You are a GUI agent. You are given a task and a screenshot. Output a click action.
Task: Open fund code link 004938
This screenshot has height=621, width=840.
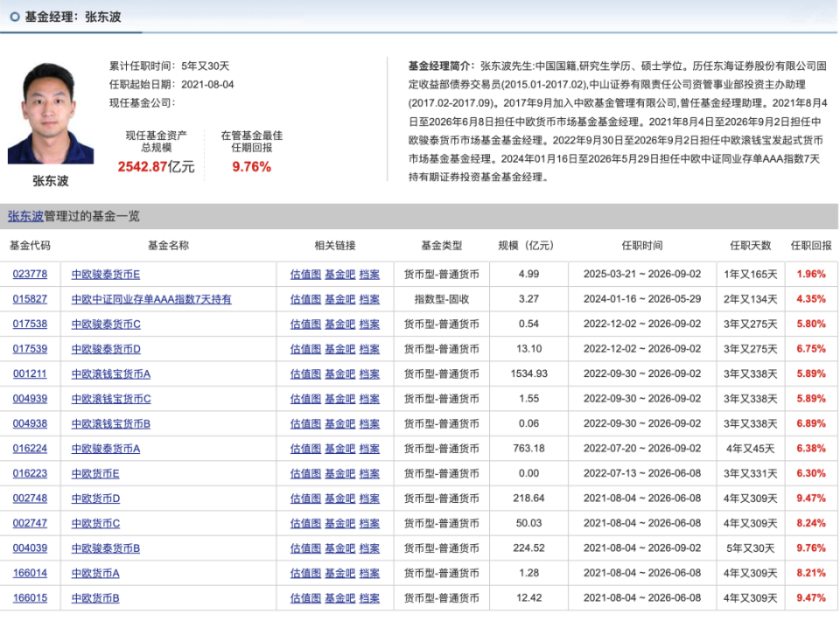click(30, 423)
